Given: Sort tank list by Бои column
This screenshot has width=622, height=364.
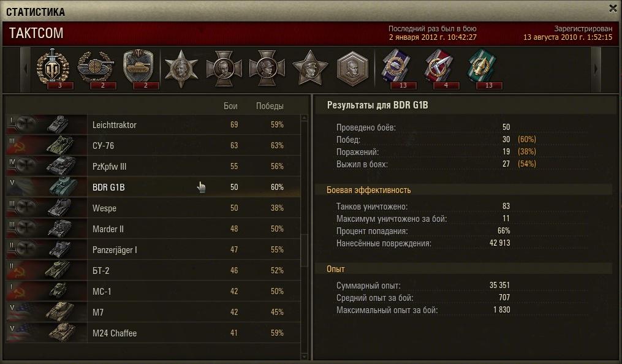Looking at the screenshot, I should 230,106.
